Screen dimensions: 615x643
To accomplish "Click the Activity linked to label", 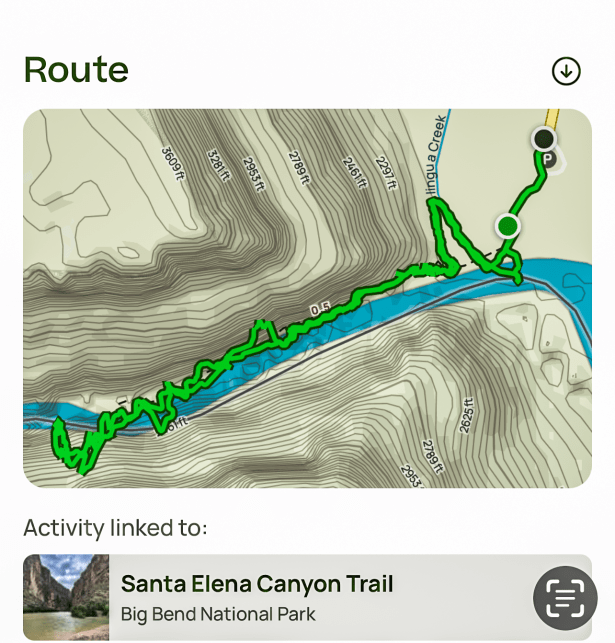I will [x=115, y=527].
